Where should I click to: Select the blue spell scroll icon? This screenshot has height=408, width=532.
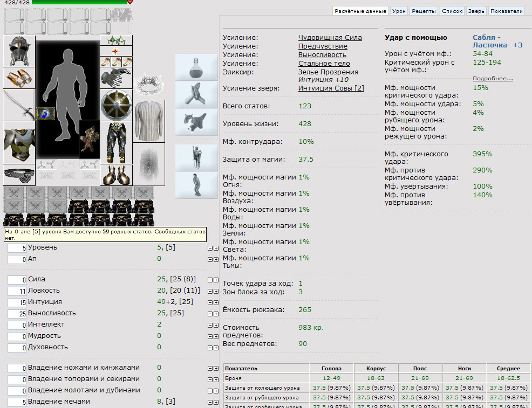[x=45, y=113]
